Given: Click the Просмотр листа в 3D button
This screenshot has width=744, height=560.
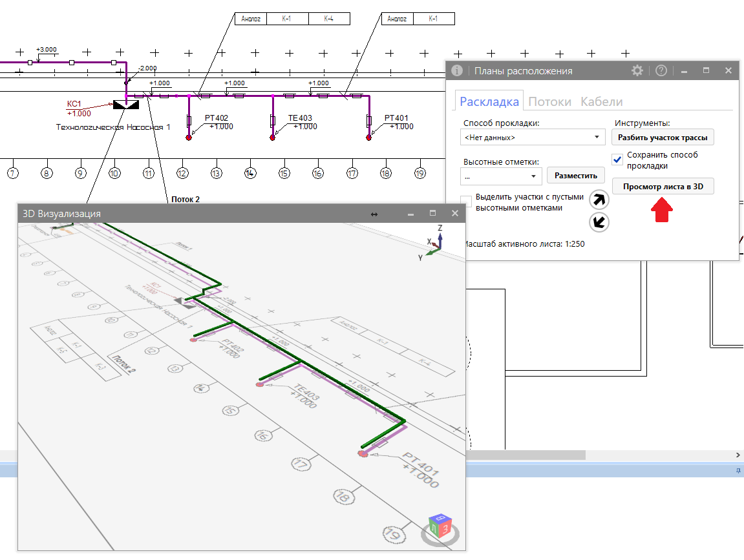Looking at the screenshot, I should click(x=663, y=187).
